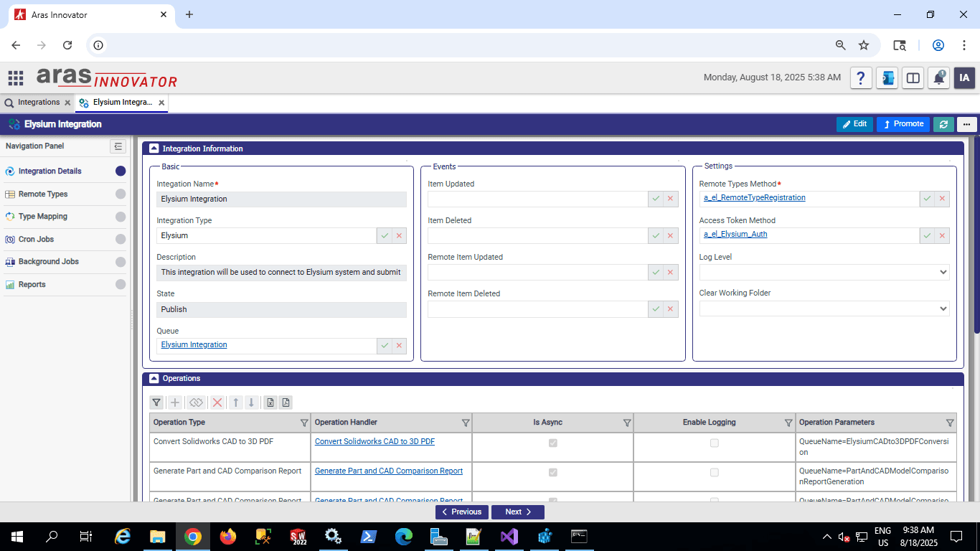Toggle the split view layout icon
Image resolution: width=980 pixels, height=551 pixels.
coord(913,78)
